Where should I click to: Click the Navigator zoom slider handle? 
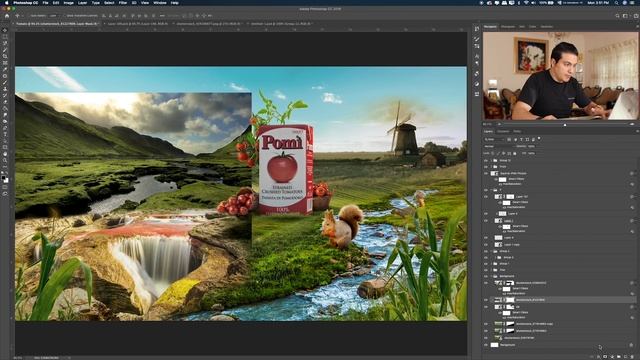(565, 124)
